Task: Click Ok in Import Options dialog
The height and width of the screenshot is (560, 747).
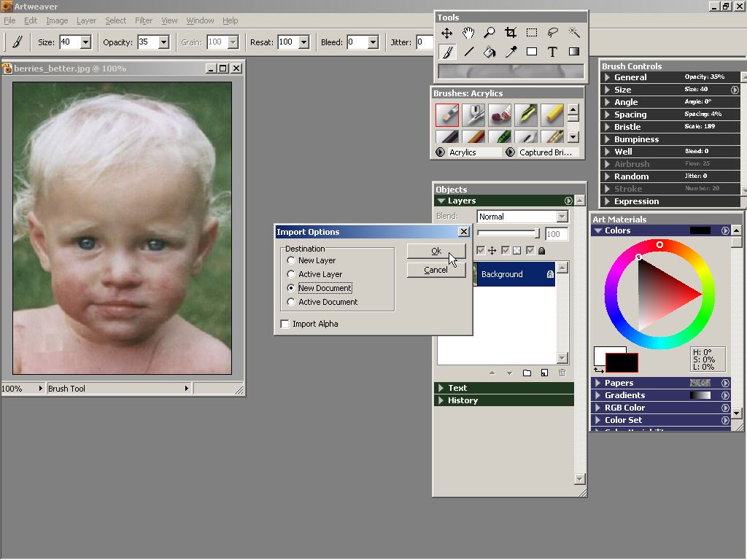Action: [x=436, y=251]
